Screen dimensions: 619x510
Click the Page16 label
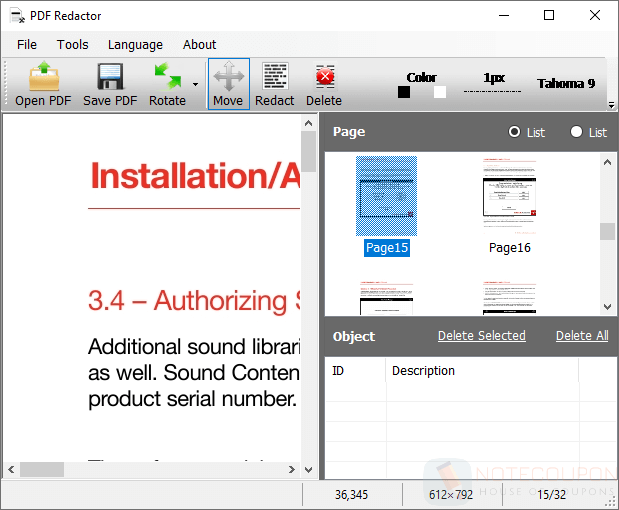tap(510, 248)
